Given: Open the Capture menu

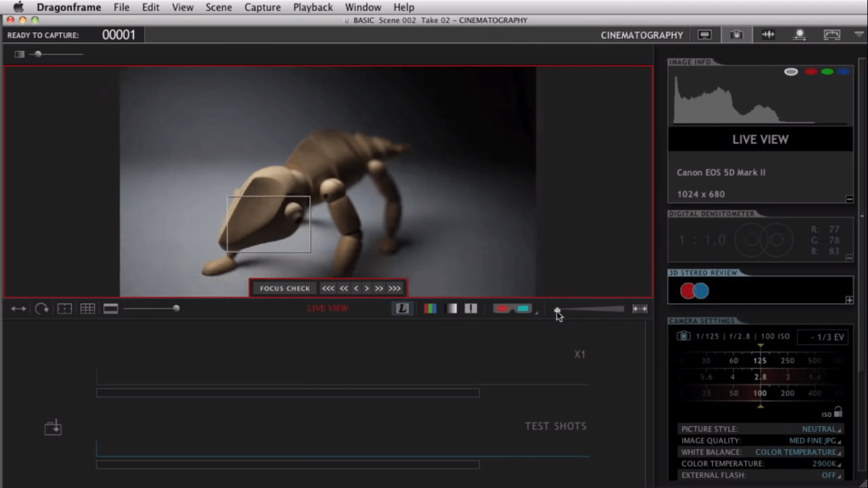Looking at the screenshot, I should point(263,7).
